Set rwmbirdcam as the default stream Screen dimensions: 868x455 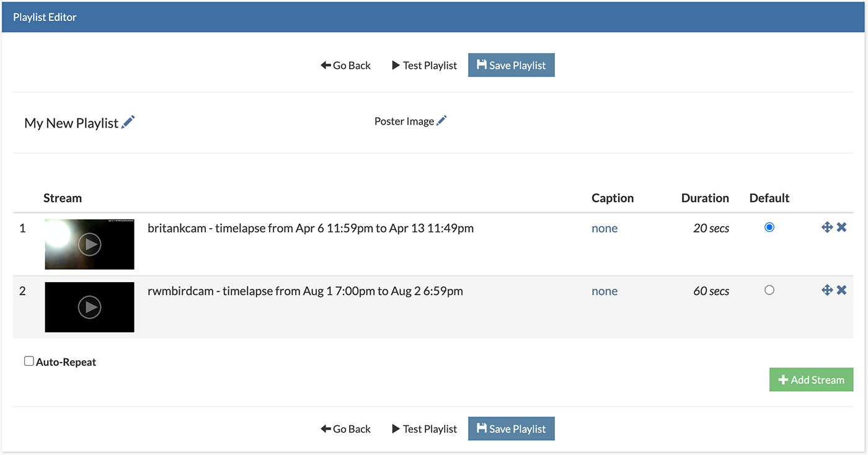[x=769, y=290]
